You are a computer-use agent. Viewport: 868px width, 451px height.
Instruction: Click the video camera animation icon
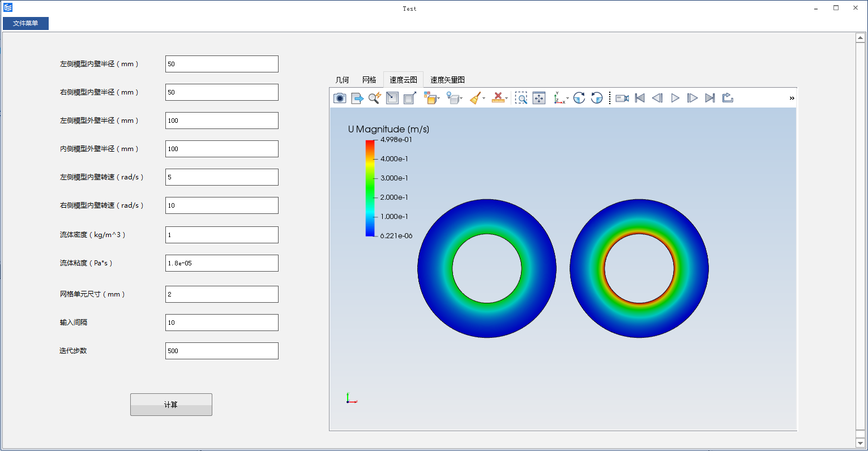622,98
